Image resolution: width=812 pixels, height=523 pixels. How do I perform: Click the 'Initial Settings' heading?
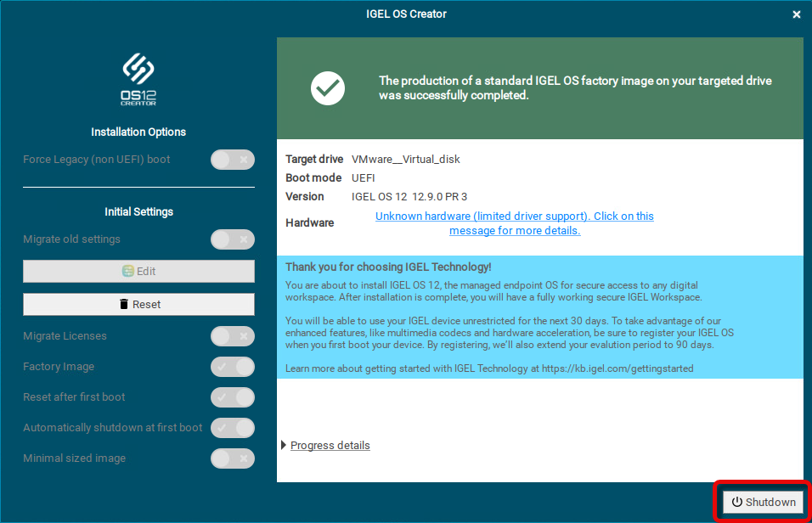click(138, 211)
